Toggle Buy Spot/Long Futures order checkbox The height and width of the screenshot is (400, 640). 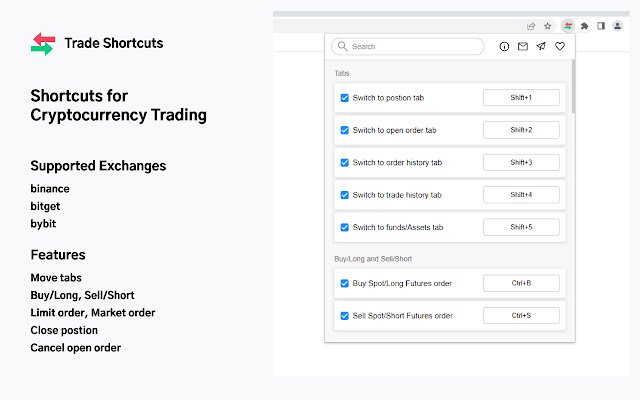click(344, 283)
